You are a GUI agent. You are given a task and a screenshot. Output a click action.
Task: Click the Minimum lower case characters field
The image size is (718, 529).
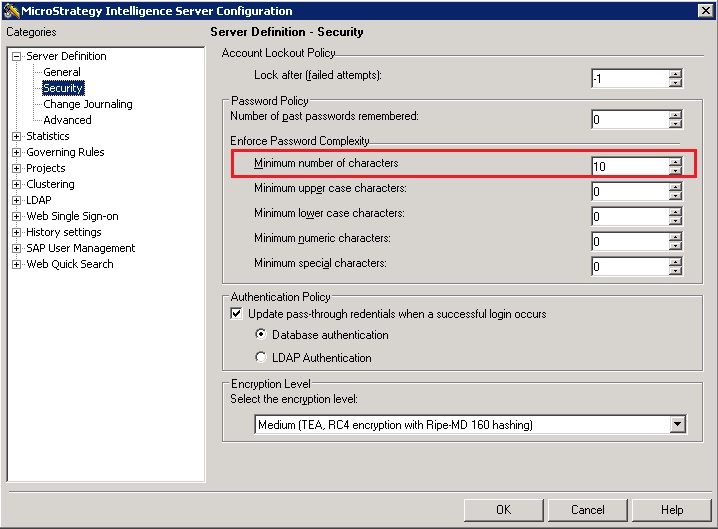coord(630,216)
